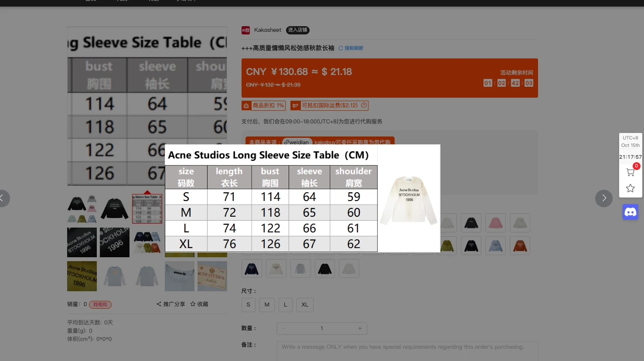Select the Acne Studios hang tag thumbnail
The height and width of the screenshot is (361, 644).
point(212,276)
